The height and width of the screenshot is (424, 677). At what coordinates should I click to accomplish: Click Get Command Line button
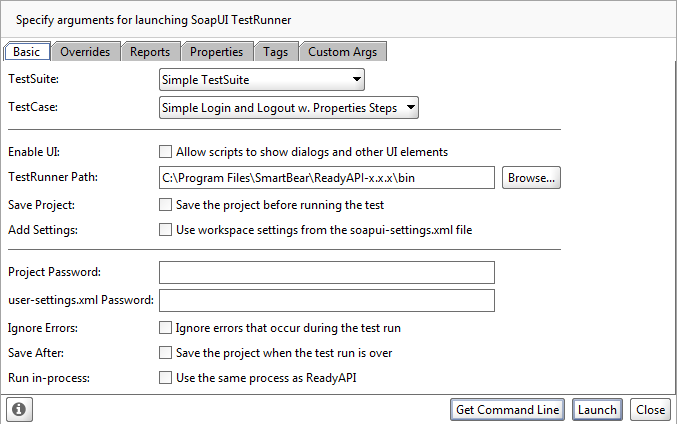point(507,409)
